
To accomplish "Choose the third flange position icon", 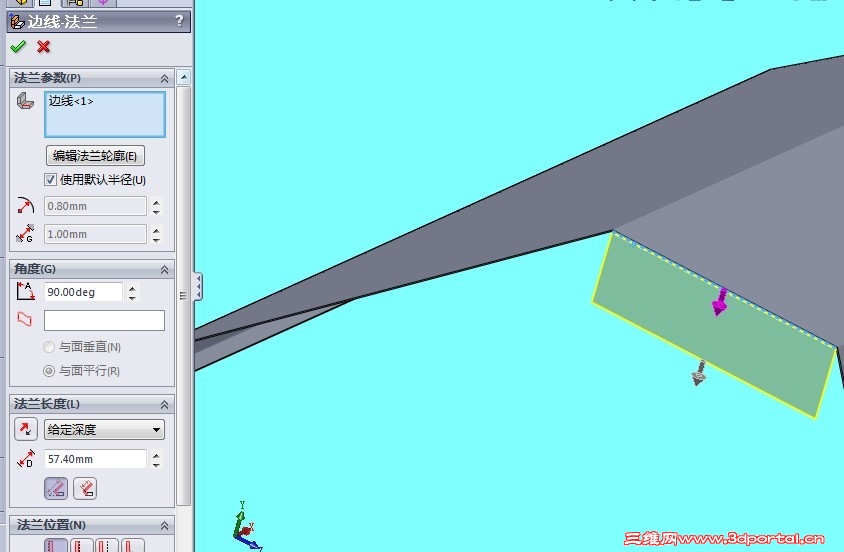I will tap(106, 545).
